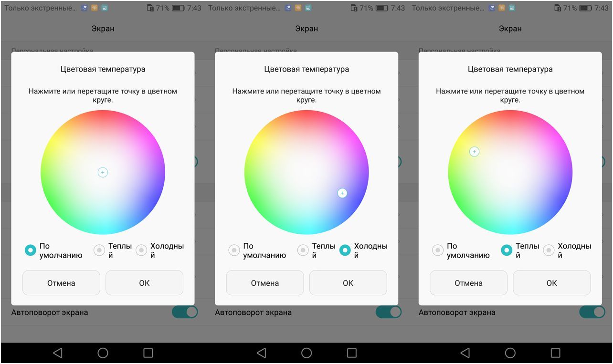This screenshot has width=613, height=364.
Task: Tap the Back navigation icon on the right phone
Action: pyautogui.click(x=465, y=353)
